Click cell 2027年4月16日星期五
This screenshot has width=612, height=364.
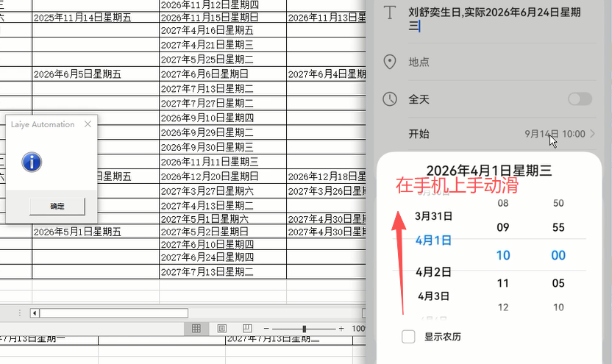pos(223,30)
